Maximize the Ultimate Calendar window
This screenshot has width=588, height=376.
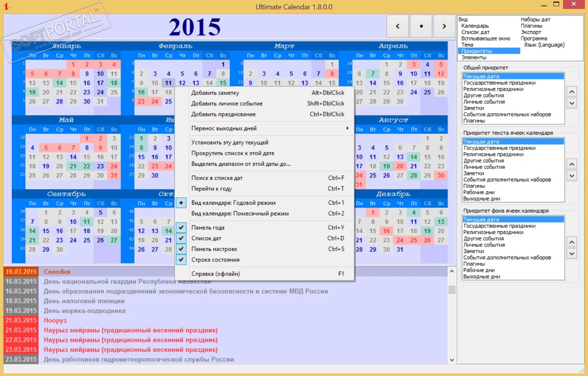click(556, 5)
